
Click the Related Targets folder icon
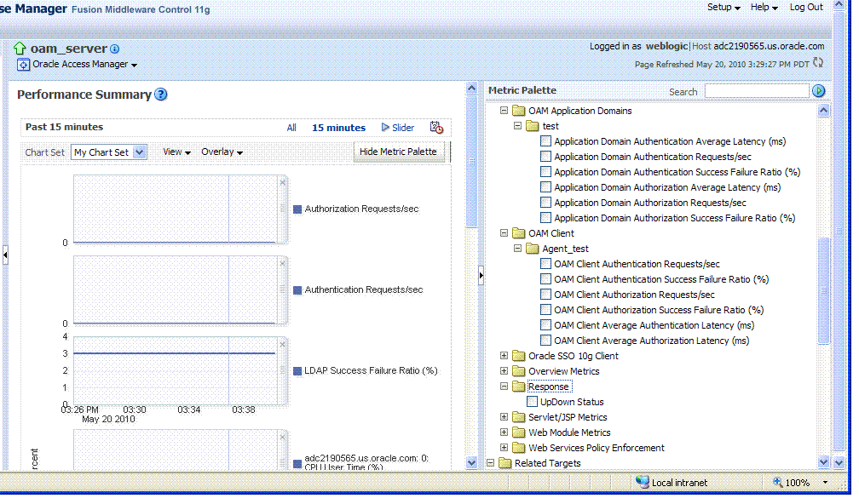[504, 463]
